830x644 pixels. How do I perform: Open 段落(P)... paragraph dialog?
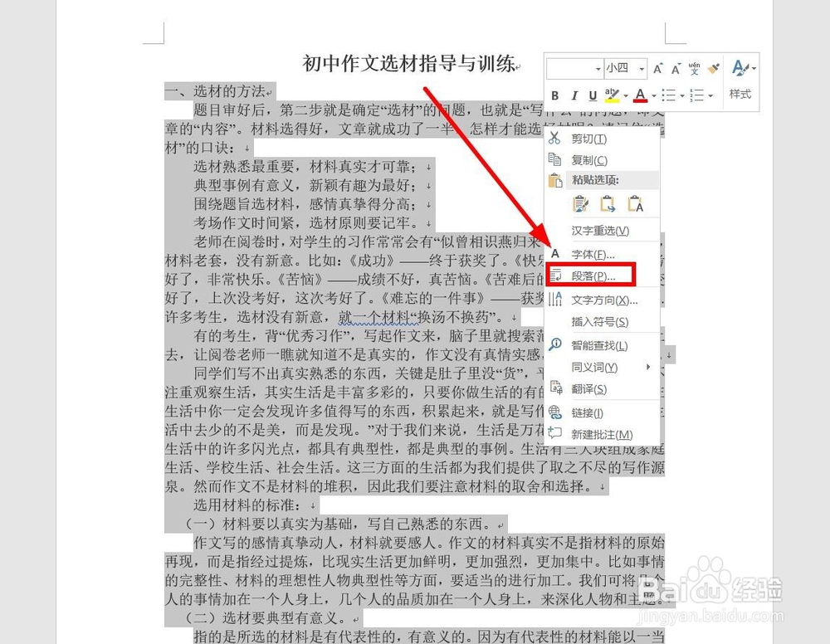point(603,276)
